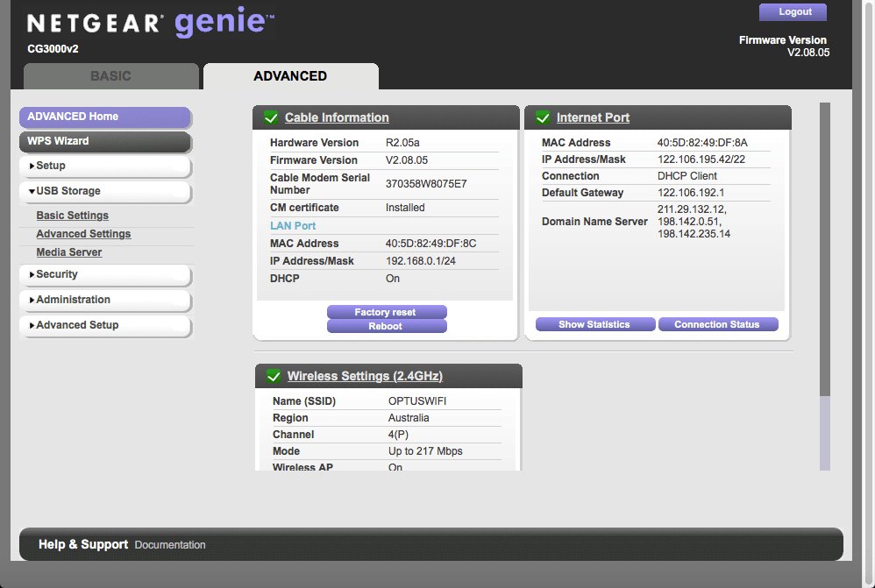Open the Media Server link
This screenshot has width=875, height=588.
[69, 252]
